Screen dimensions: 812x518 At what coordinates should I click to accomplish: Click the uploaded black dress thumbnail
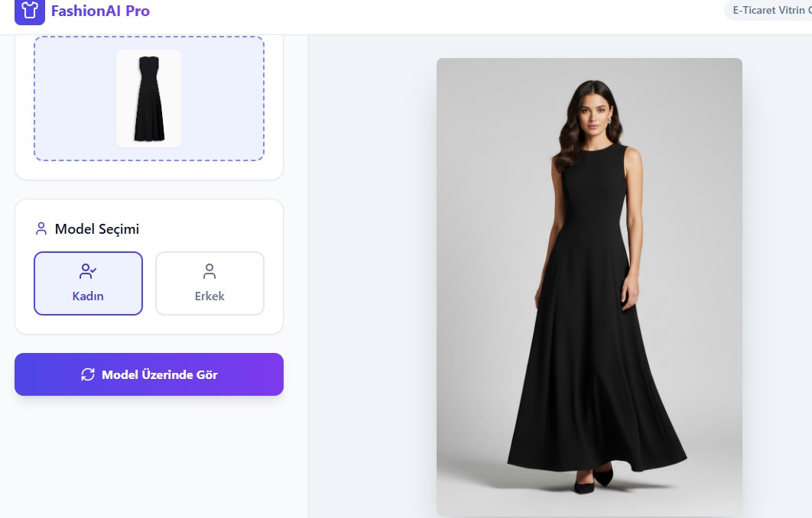tap(148, 99)
